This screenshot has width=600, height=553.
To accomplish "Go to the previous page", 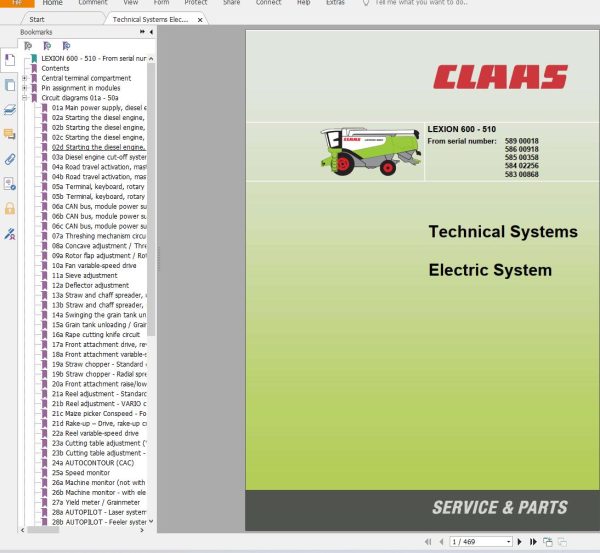I will coord(441,542).
